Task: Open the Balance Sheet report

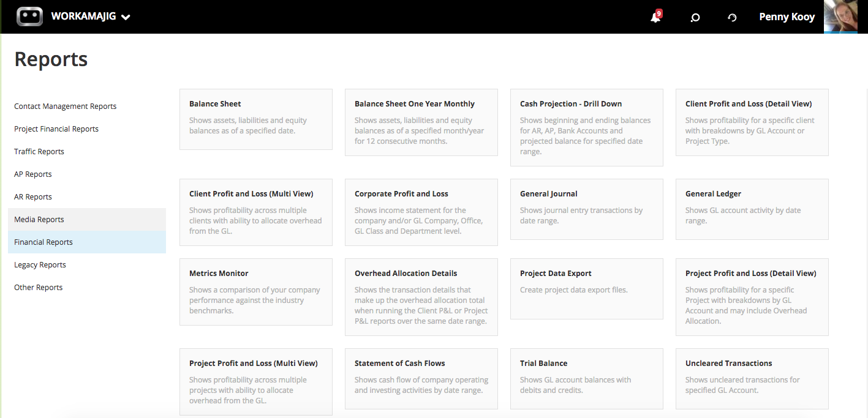Action: pos(255,119)
